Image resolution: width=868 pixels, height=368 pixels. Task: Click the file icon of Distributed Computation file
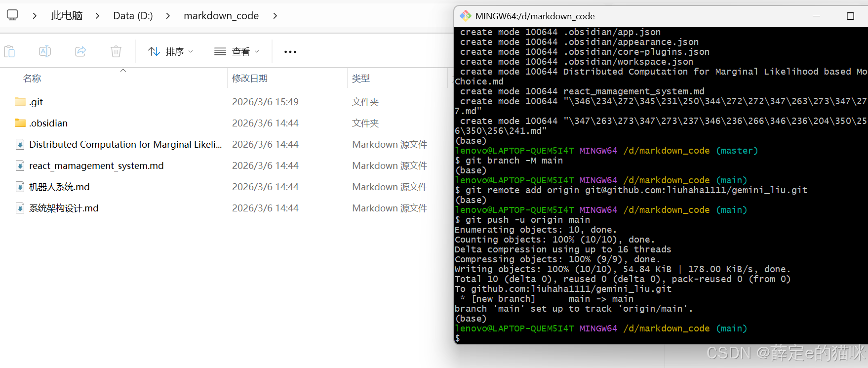20,144
